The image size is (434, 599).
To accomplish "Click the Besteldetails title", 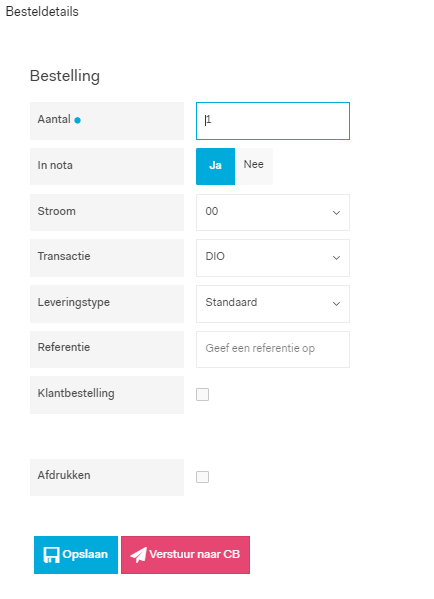I will coord(42,11).
